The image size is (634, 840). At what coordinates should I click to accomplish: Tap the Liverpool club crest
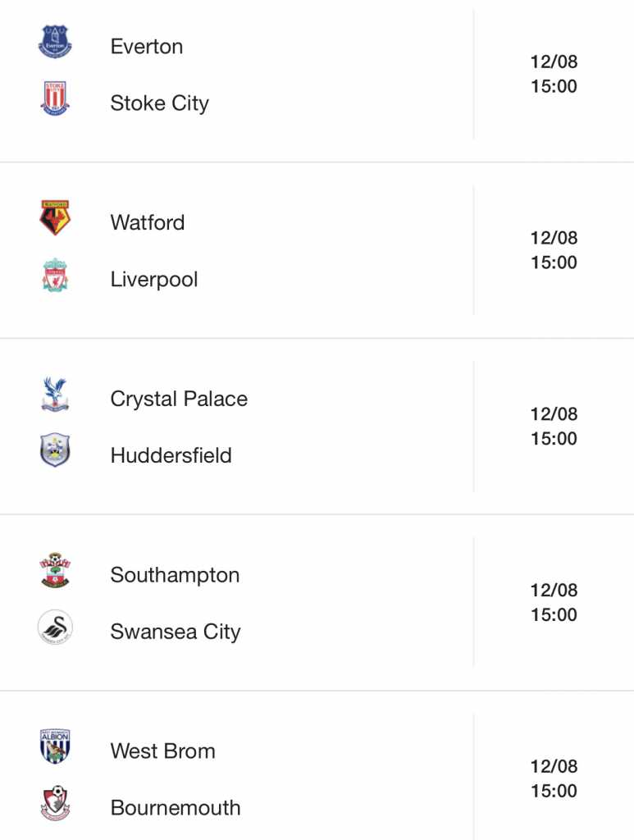tap(55, 276)
